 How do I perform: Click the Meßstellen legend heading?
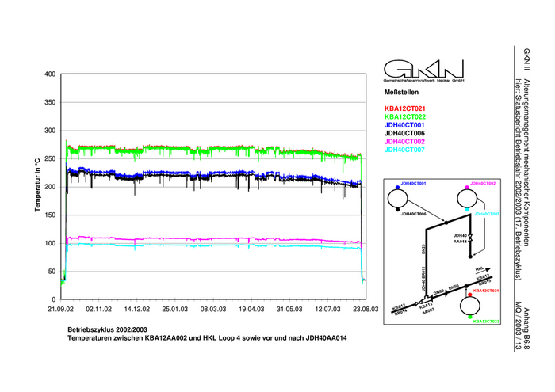coord(400,93)
